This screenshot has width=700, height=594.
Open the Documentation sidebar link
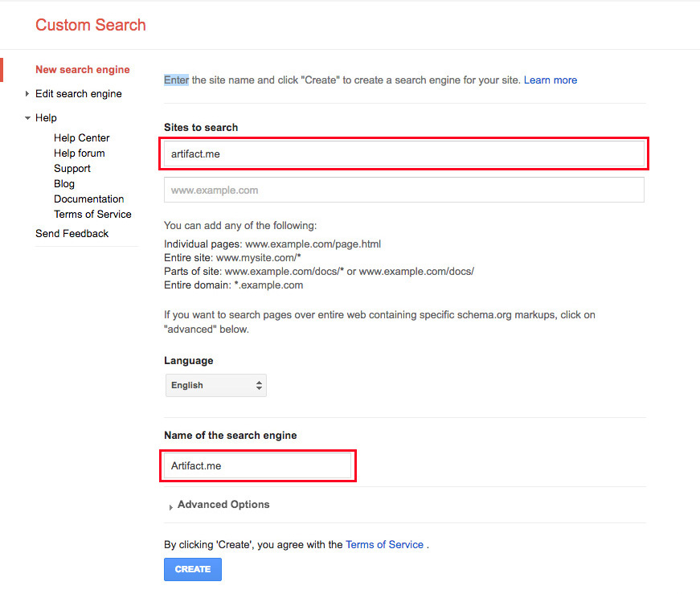[89, 199]
